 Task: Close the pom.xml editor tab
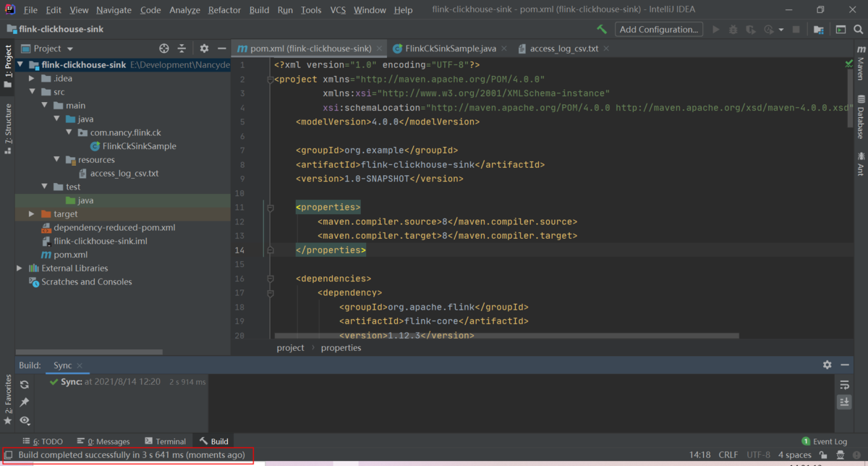pos(380,48)
